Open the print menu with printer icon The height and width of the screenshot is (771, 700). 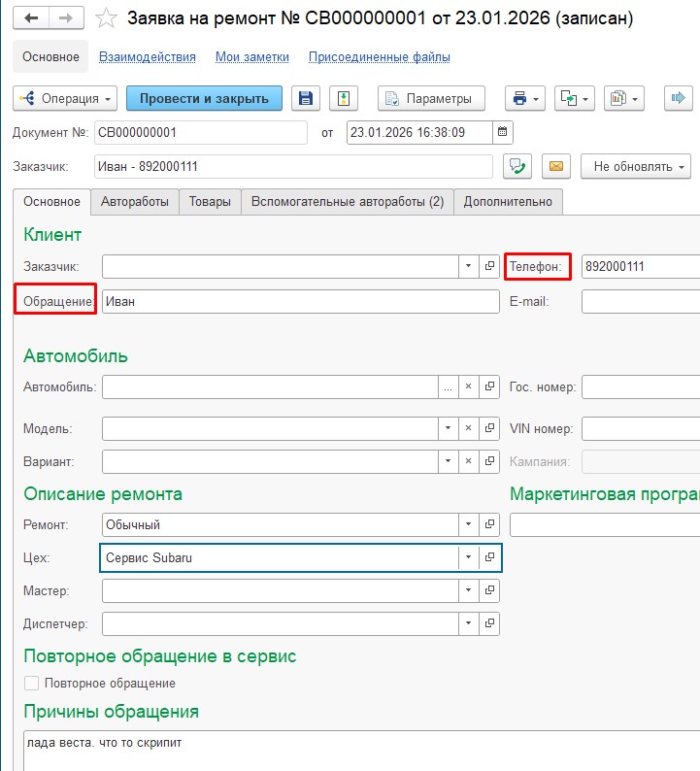click(x=525, y=98)
